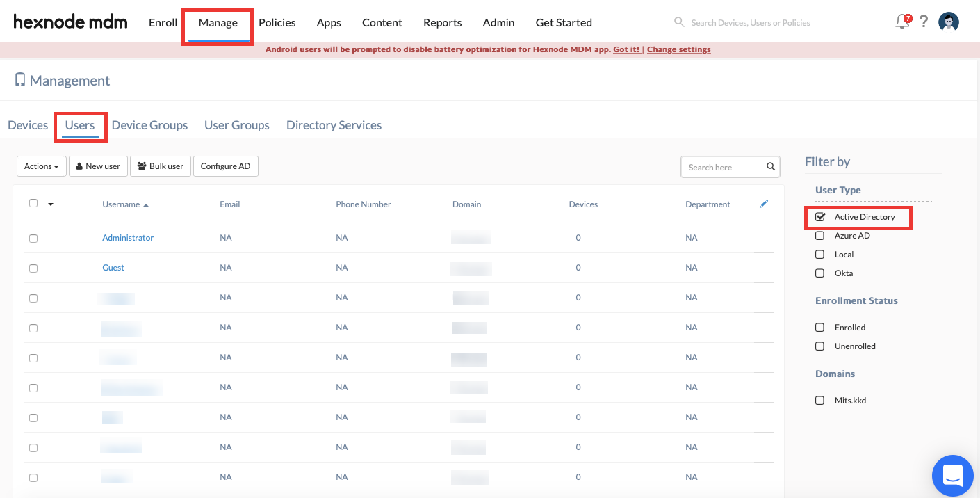Click the Hexnode MDM logo
Image resolution: width=980 pixels, height=498 pixels.
[x=70, y=22]
